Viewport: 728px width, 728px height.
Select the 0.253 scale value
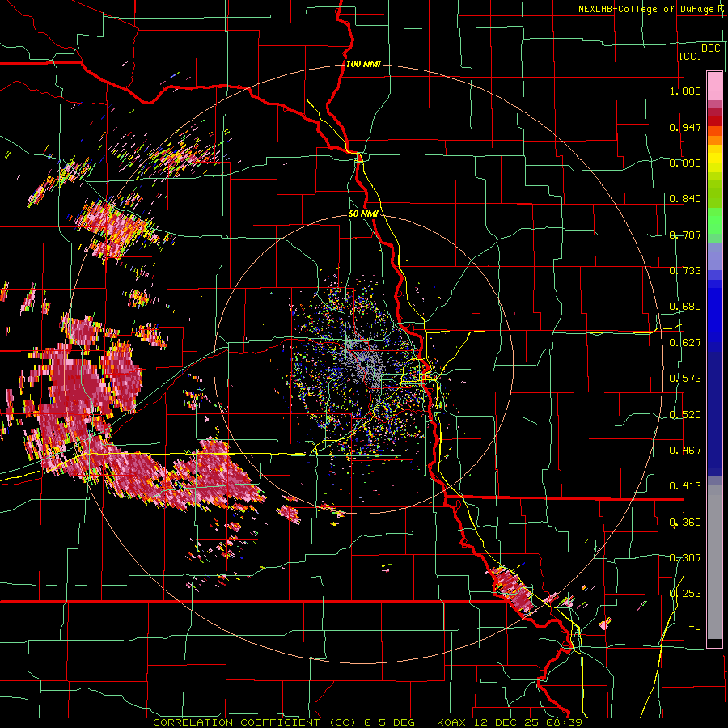(x=685, y=594)
